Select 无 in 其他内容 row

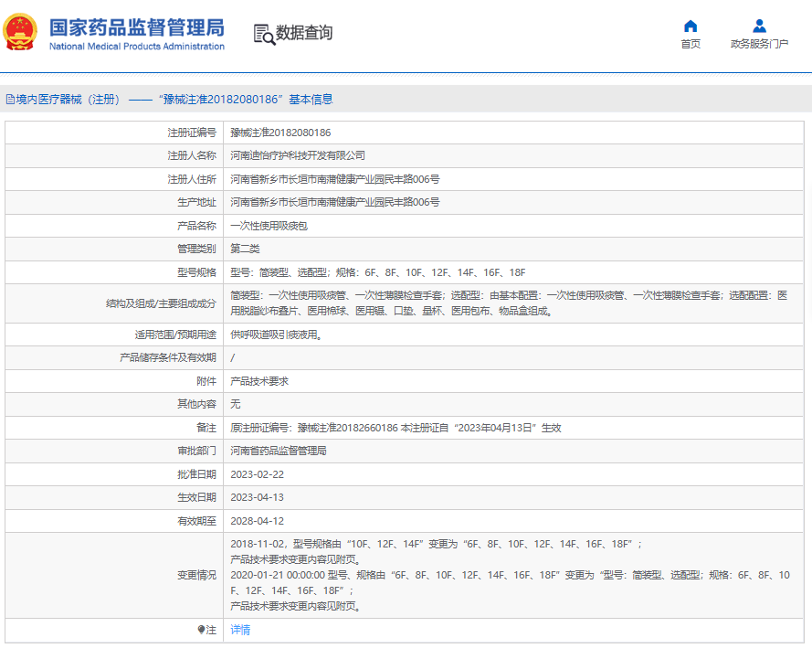[236, 404]
